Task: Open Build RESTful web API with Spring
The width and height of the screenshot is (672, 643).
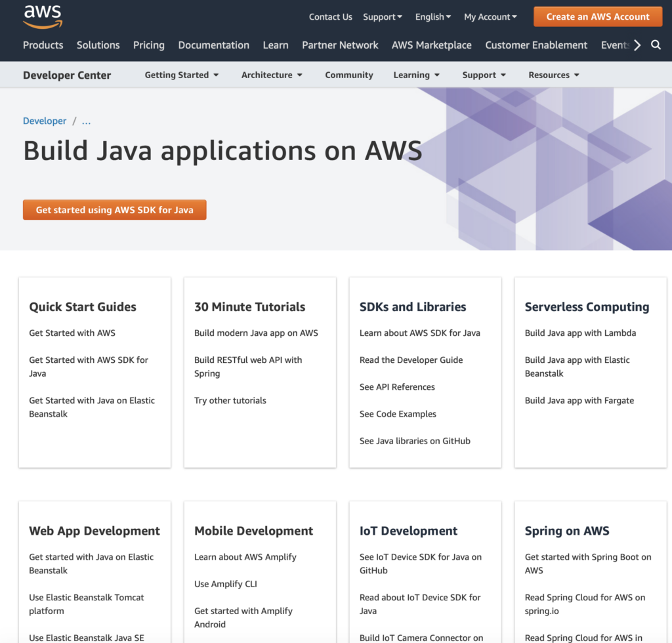Action: click(248, 367)
